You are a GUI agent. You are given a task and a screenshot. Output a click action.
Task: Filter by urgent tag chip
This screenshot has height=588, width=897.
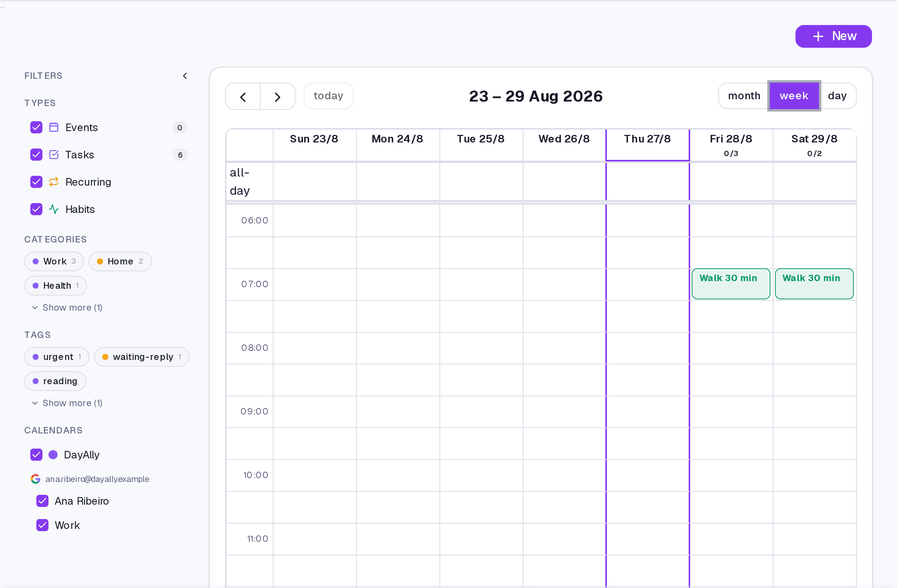[x=57, y=357]
